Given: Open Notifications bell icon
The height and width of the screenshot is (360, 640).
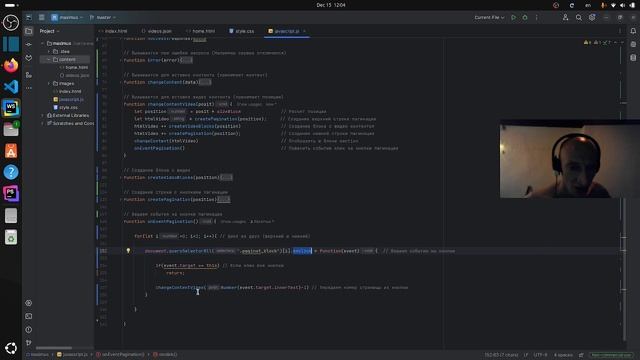Looking at the screenshot, I should pos(633,31).
